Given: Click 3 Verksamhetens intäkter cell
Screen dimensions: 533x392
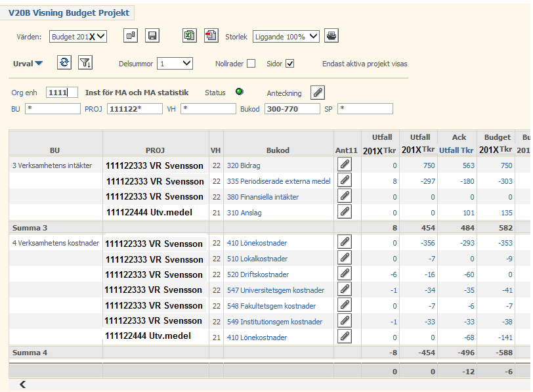Looking at the screenshot, I should (52, 165).
